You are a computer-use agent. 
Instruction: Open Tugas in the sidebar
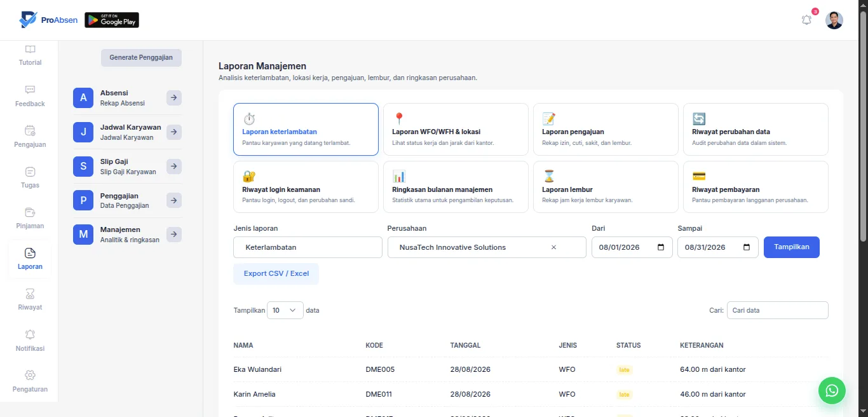[30, 177]
